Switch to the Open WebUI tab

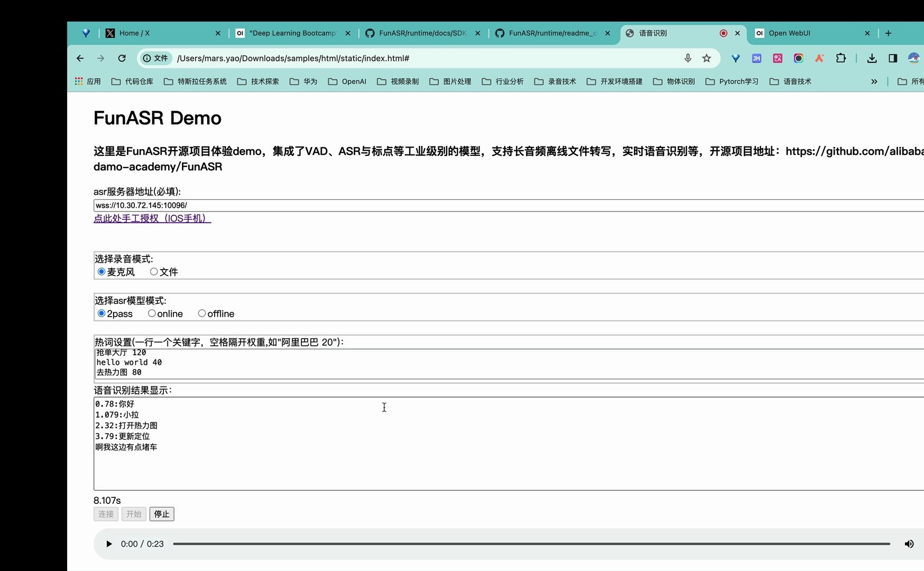pos(813,33)
